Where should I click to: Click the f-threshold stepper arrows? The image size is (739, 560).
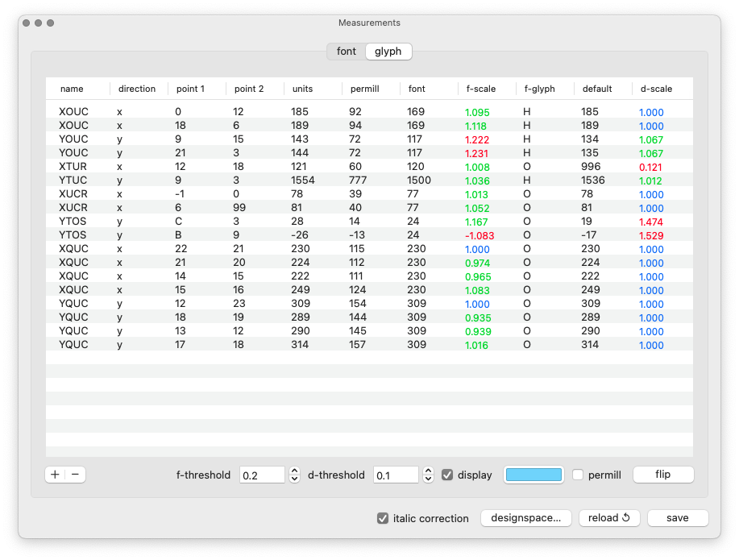point(294,475)
